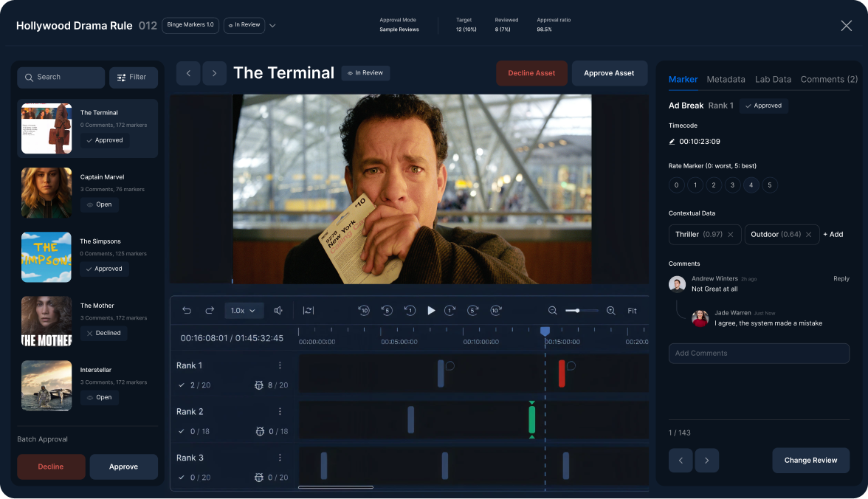Click Approve Asset
Viewport: 868px width, 499px height.
coord(609,73)
